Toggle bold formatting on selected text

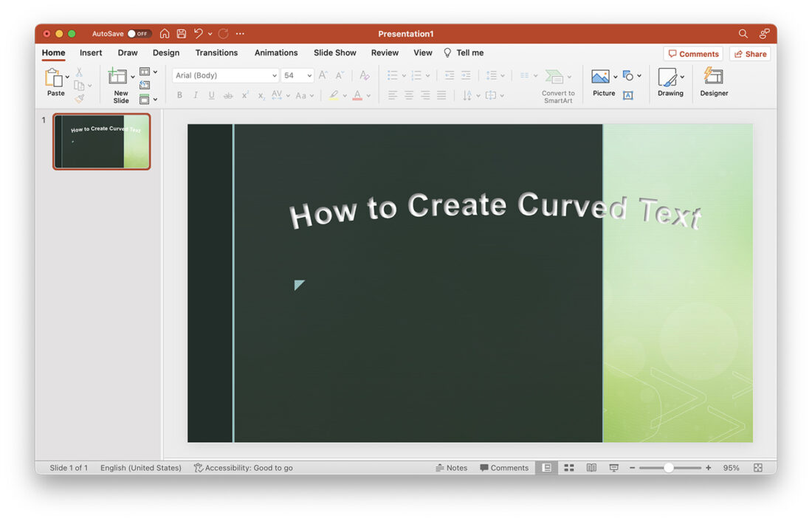179,95
